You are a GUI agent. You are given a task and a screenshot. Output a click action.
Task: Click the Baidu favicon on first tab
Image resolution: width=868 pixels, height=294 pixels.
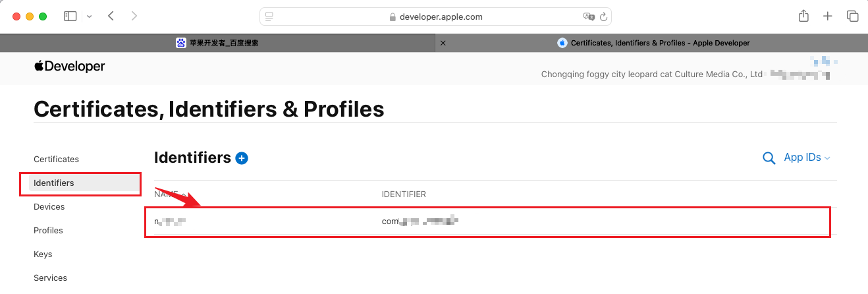point(181,43)
